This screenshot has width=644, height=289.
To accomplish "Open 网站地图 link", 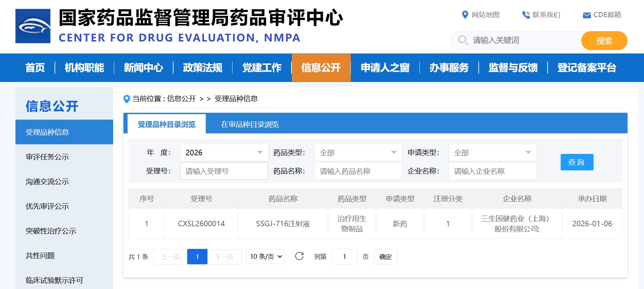I will click(x=485, y=15).
